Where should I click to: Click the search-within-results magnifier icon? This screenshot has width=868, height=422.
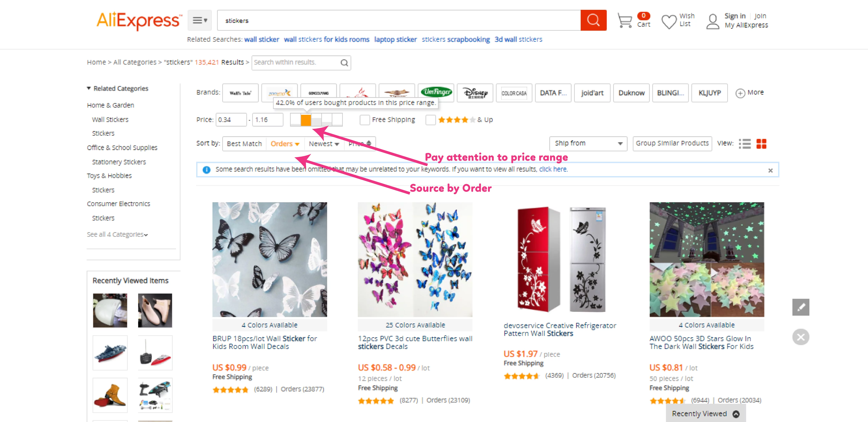(344, 63)
